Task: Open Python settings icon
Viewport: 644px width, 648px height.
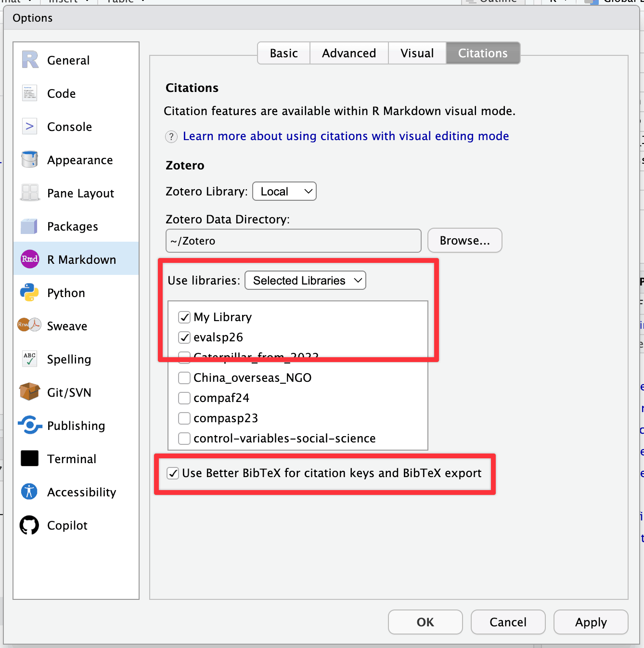Action: pos(30,293)
